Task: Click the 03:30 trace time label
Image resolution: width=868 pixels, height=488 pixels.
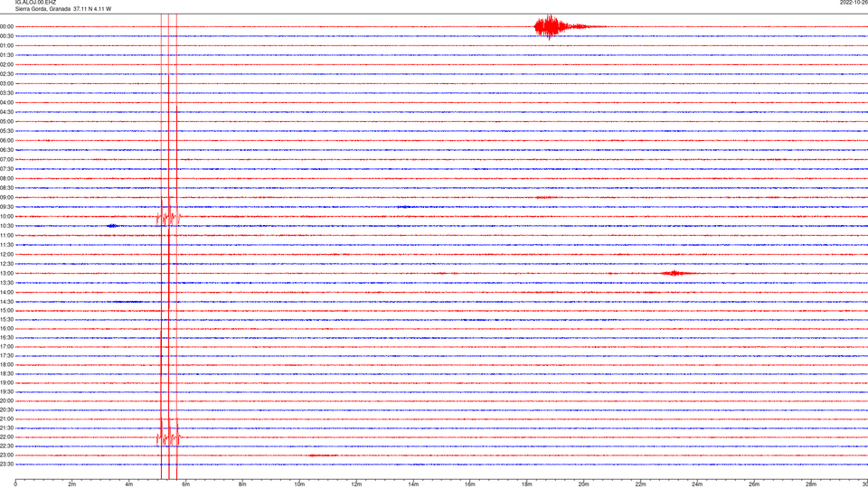Action: tap(7, 93)
